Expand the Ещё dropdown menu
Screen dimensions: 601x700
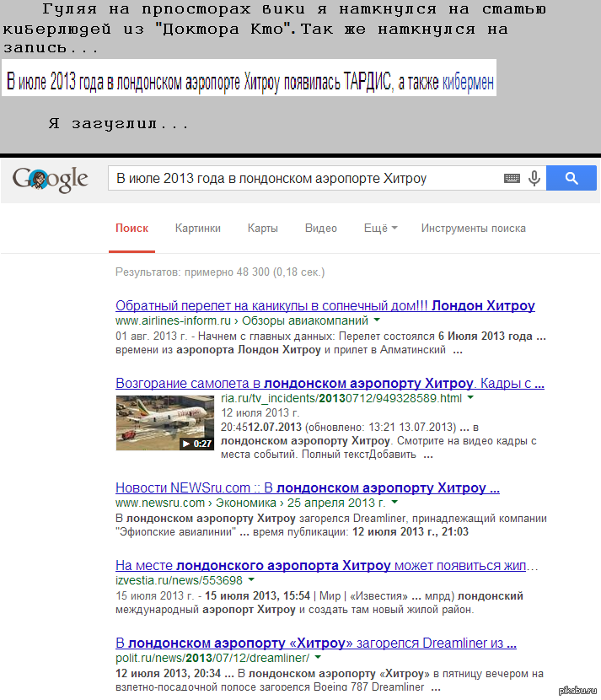click(x=380, y=228)
